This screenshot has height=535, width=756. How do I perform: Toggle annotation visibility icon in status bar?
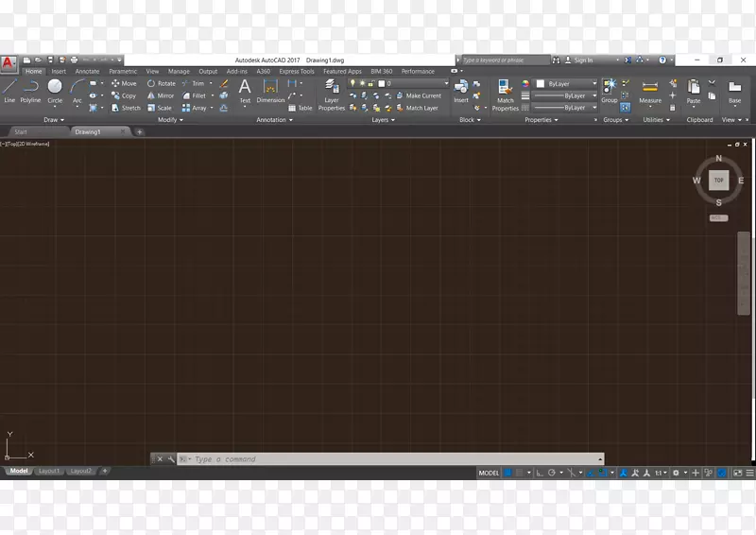click(624, 473)
